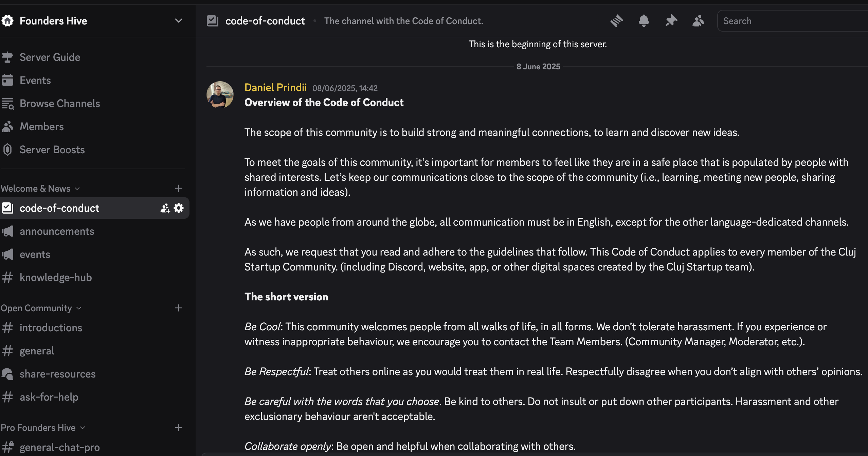This screenshot has height=456, width=868.
Task: Click the Search input field
Action: coord(791,21)
